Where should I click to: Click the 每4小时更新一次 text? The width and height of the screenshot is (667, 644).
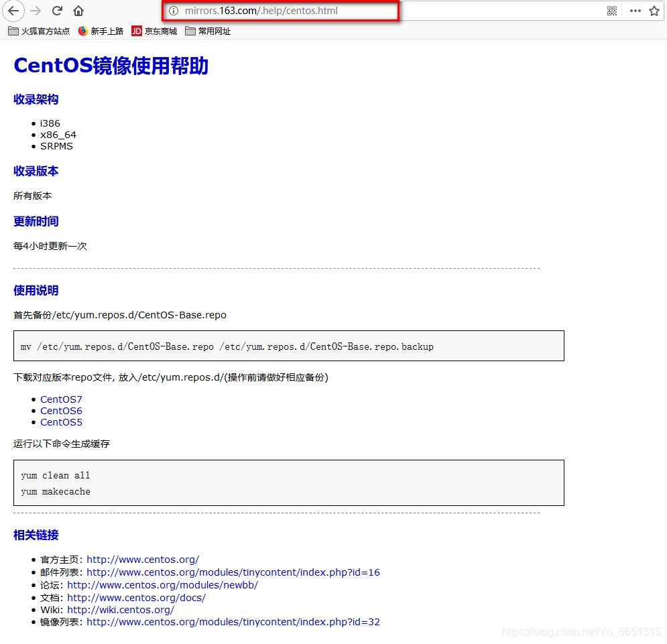50,246
